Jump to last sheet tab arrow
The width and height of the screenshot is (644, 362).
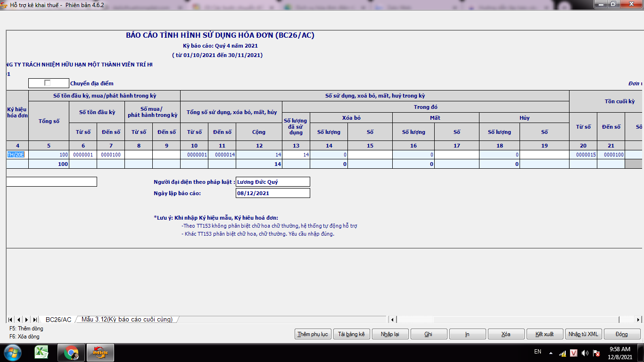[34, 320]
